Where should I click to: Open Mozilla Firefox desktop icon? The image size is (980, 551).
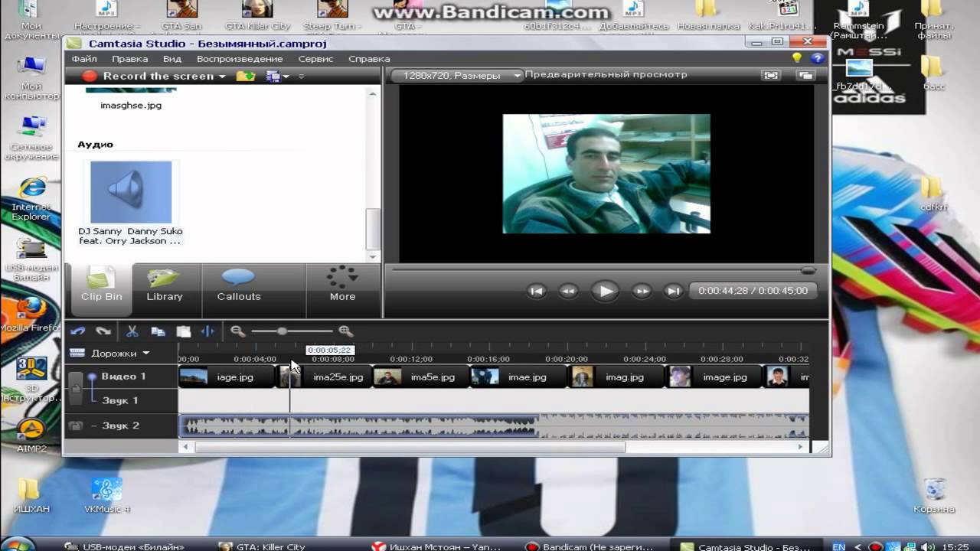click(31, 315)
